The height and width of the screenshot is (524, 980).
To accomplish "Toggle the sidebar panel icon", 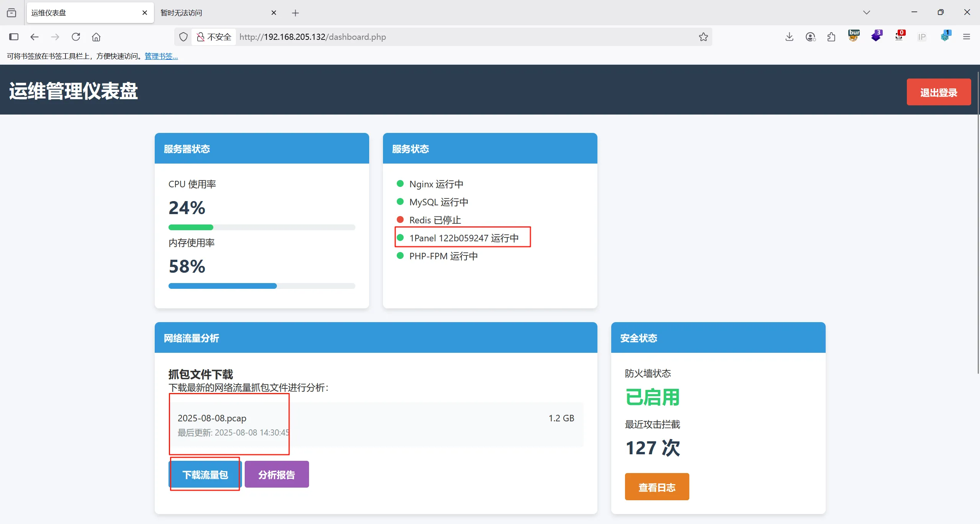I will [14, 37].
